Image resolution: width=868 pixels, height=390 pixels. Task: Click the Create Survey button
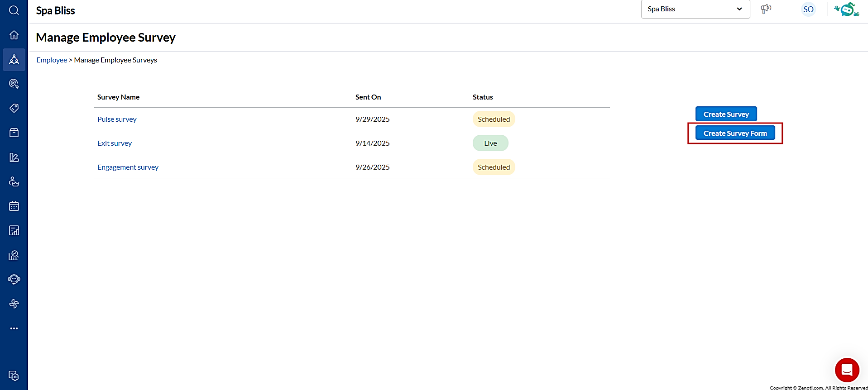point(726,114)
